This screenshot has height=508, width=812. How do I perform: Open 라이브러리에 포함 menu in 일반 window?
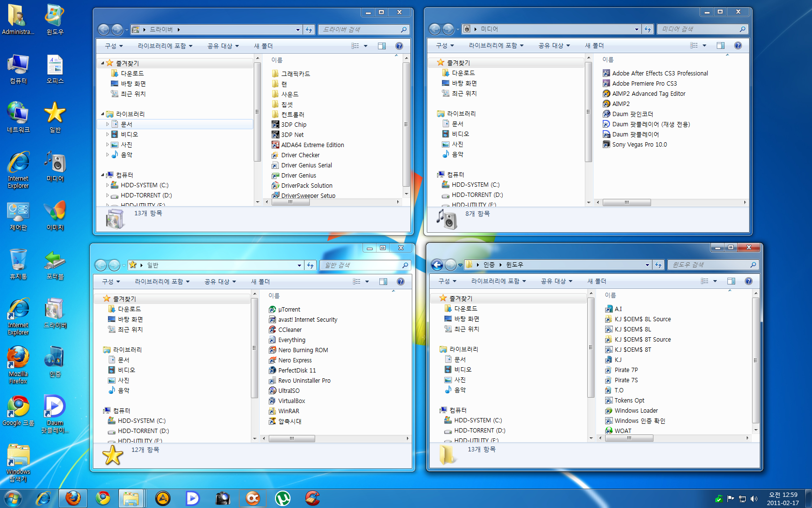pos(162,282)
